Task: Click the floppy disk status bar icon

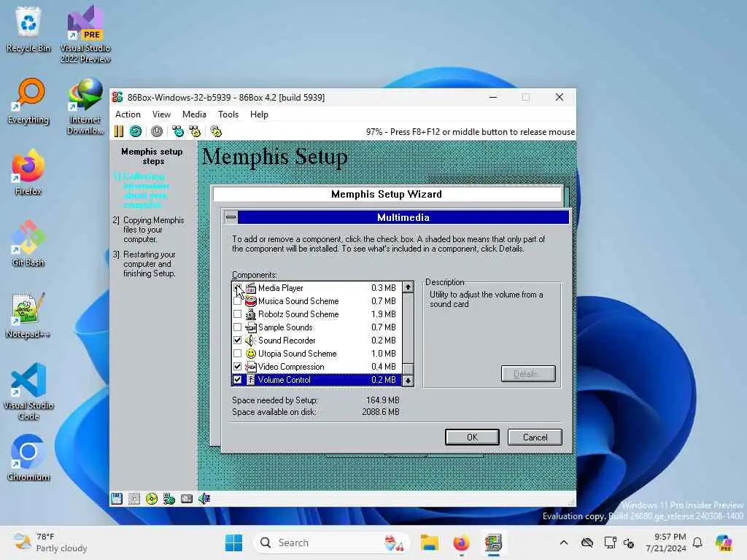Action: pos(117,499)
